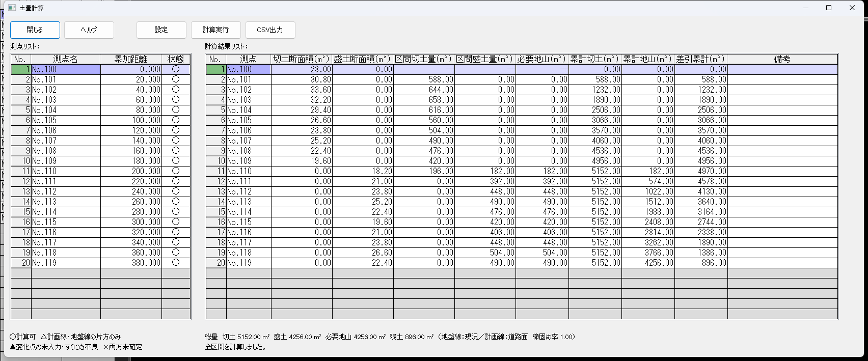Open the 設定 settings button
Screen dimensions: 868x361
[161, 30]
